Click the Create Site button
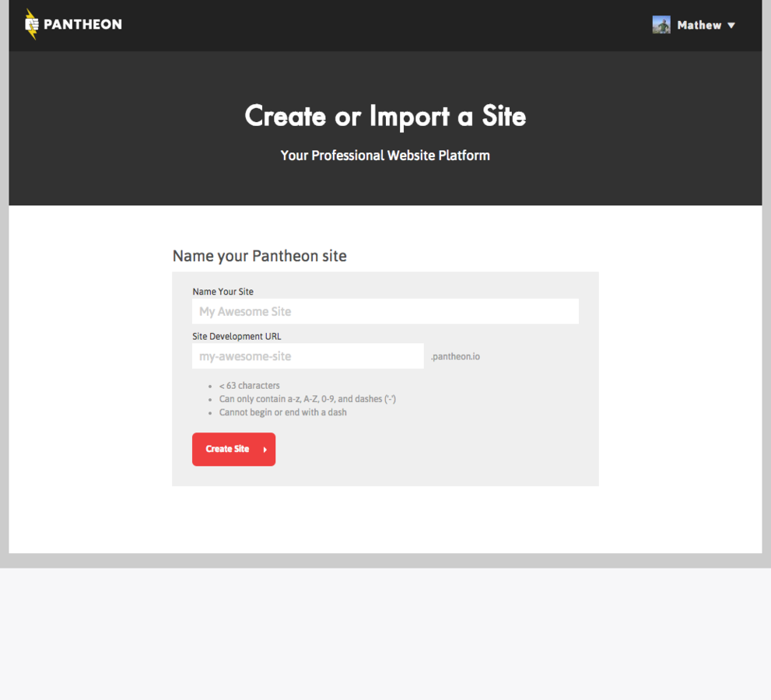771x700 pixels. (x=233, y=450)
